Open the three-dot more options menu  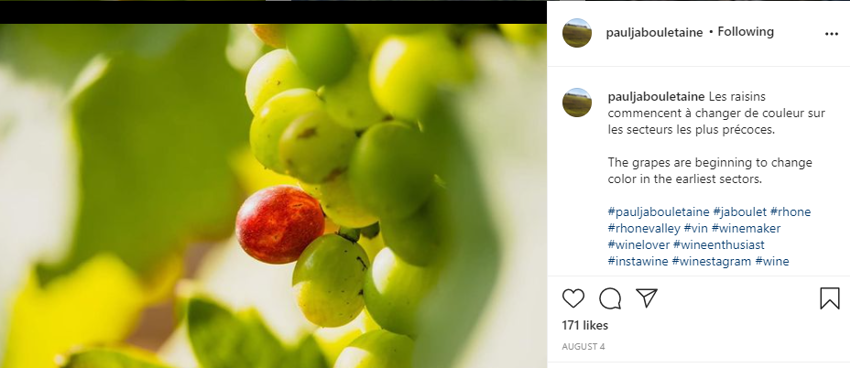click(831, 34)
